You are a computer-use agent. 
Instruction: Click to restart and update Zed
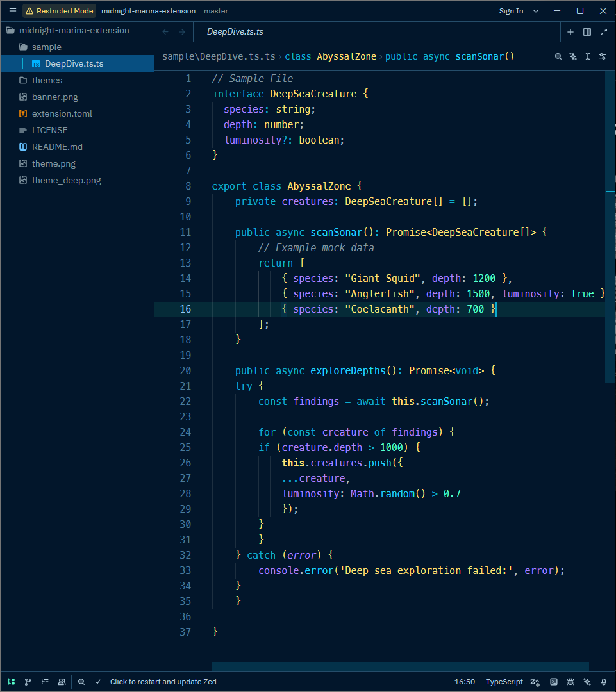(163, 682)
